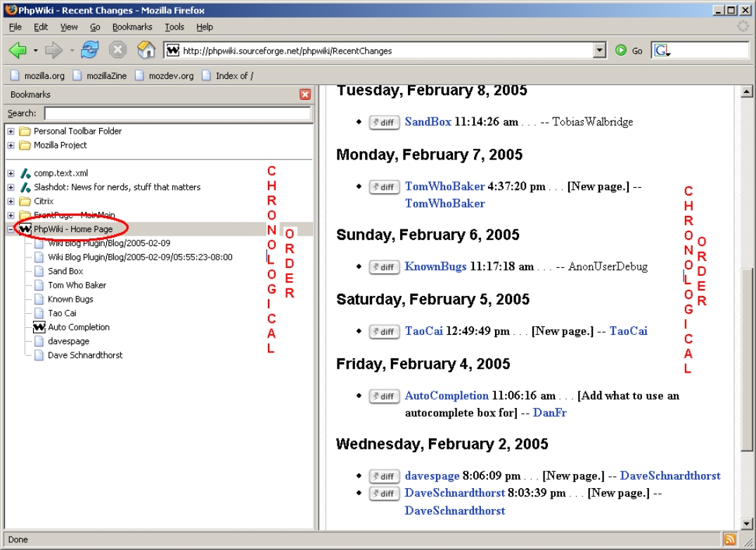Close the Bookmarks sidebar with red X
The image size is (756, 550).
pos(305,94)
